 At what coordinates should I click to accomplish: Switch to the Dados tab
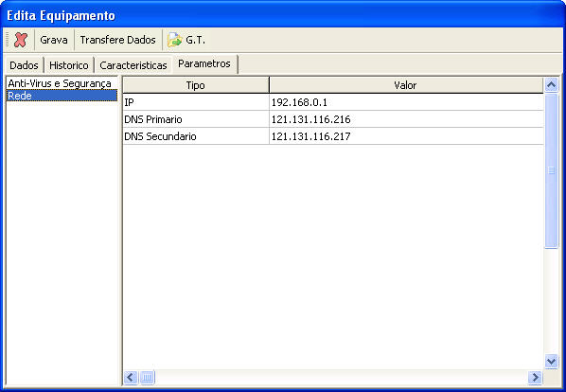[24, 65]
